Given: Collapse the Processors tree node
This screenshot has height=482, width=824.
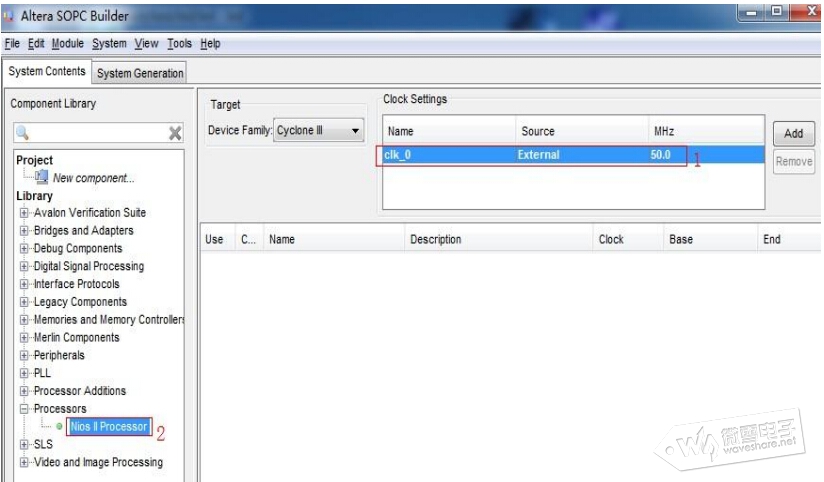Looking at the screenshot, I should pos(24,409).
